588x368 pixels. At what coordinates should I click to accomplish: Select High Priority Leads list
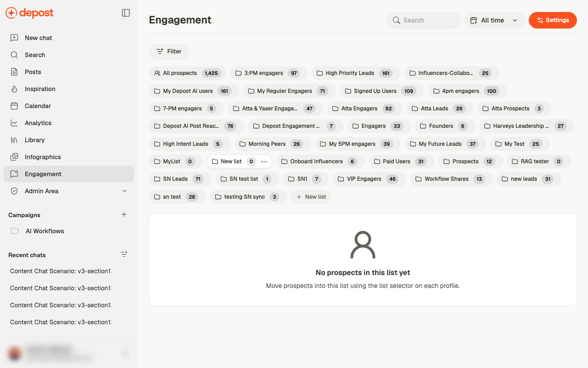click(356, 73)
